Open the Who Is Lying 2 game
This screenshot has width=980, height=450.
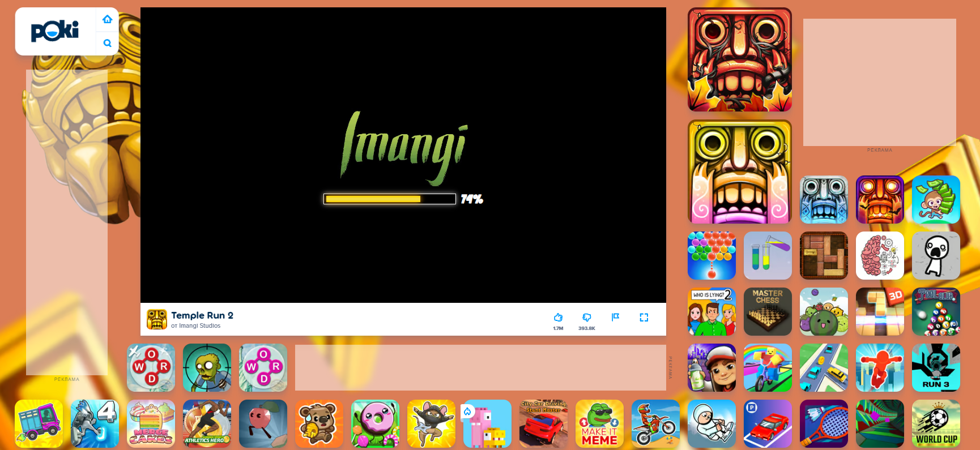coord(711,312)
